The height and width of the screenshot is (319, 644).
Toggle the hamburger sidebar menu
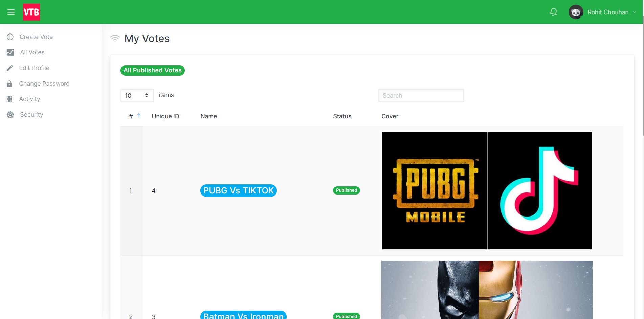tap(11, 12)
